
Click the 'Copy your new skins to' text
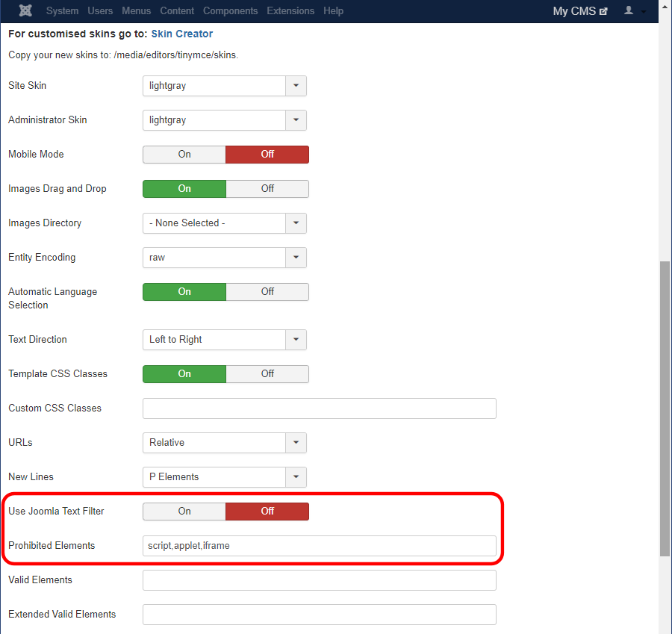tap(123, 55)
